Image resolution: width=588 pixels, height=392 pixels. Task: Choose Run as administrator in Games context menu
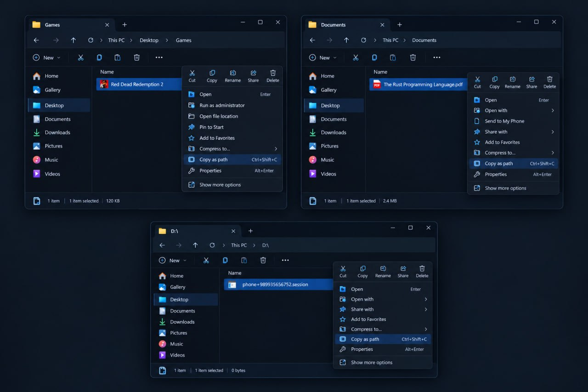(232, 105)
